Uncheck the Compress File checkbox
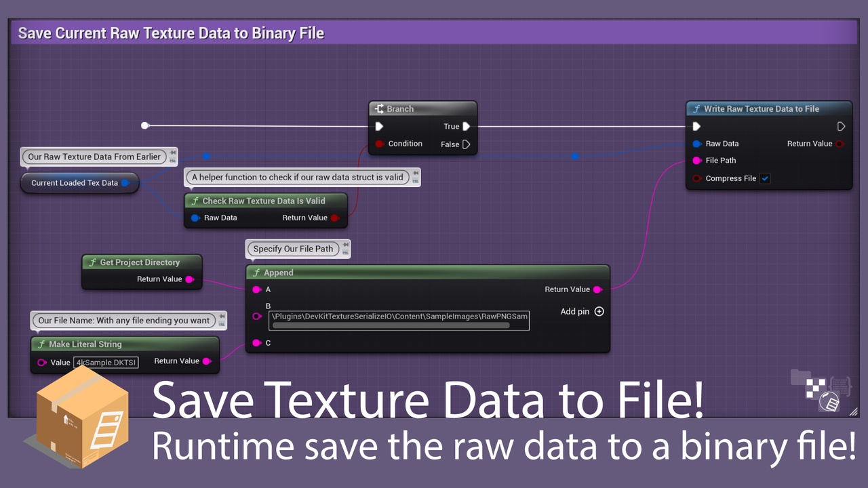Screen dimensions: 868x488 [x=765, y=178]
